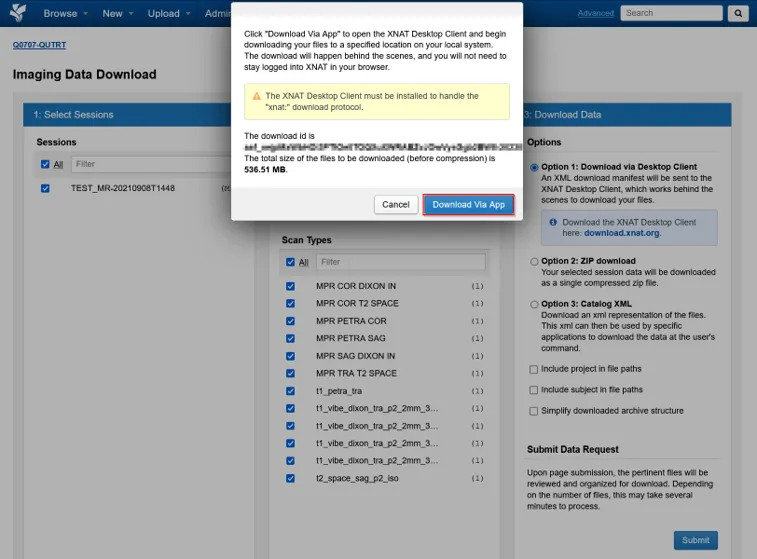Open the download.xnat.org link
This screenshot has width=757, height=559.
tap(622, 233)
